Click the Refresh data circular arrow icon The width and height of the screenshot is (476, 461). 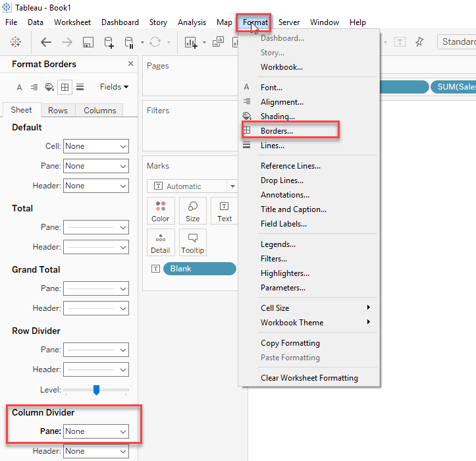155,42
